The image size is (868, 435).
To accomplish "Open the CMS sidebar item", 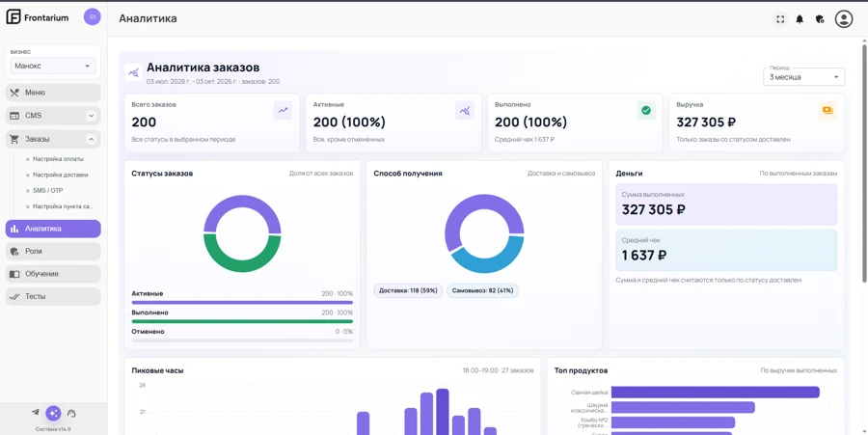I will [x=53, y=116].
